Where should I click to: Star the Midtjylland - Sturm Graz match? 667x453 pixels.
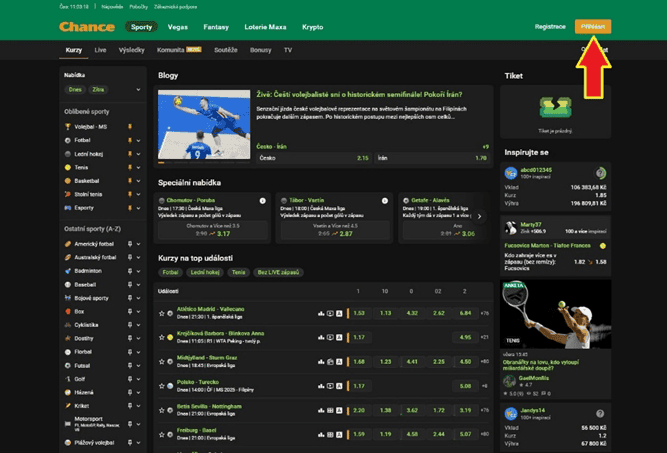coord(162,362)
